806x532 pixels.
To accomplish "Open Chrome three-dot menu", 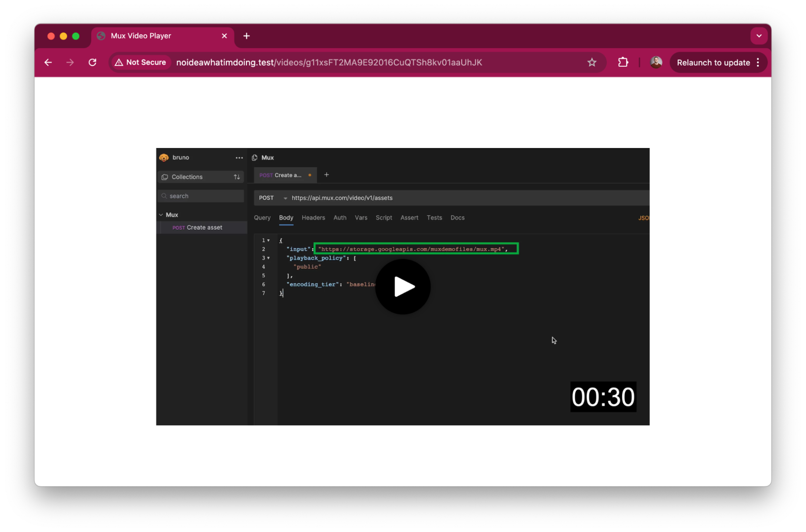I will pyautogui.click(x=758, y=63).
